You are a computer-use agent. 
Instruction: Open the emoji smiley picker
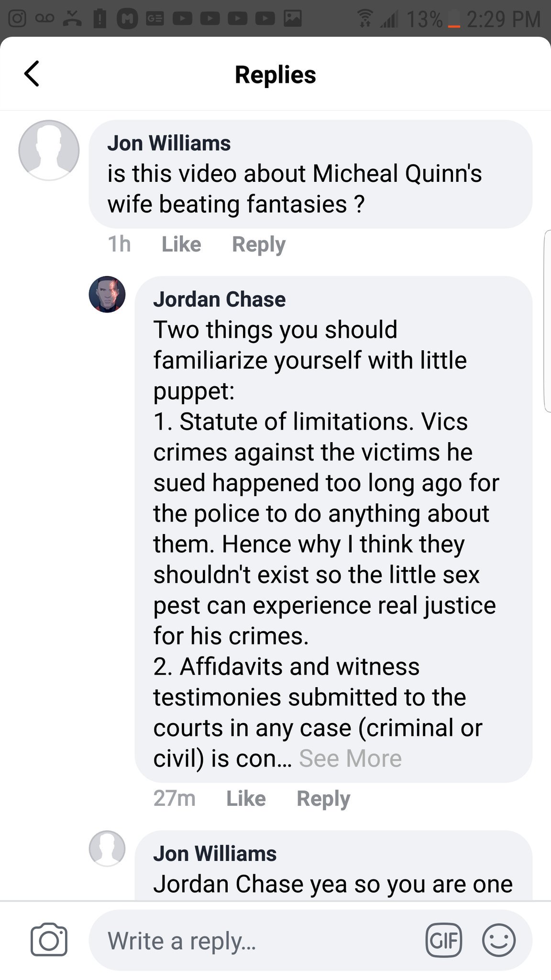pos(498,940)
